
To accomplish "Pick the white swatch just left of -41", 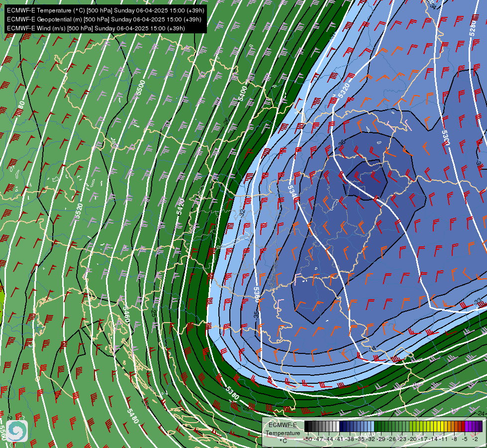I will point(338,426).
